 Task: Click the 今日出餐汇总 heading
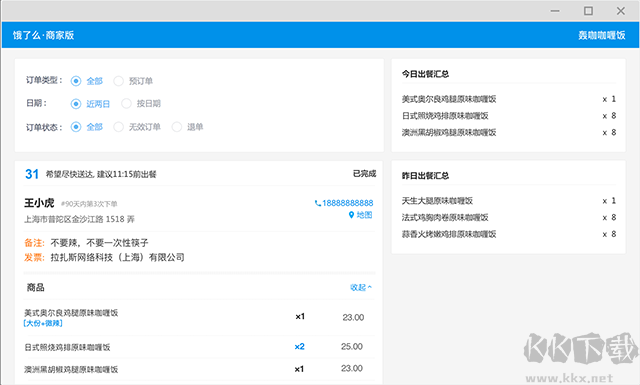(x=425, y=74)
